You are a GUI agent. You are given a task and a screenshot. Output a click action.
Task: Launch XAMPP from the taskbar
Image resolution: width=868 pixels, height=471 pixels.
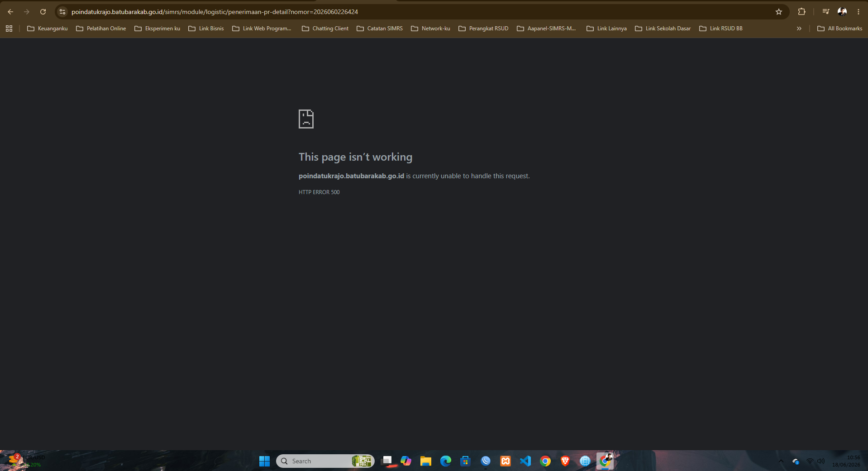point(506,461)
